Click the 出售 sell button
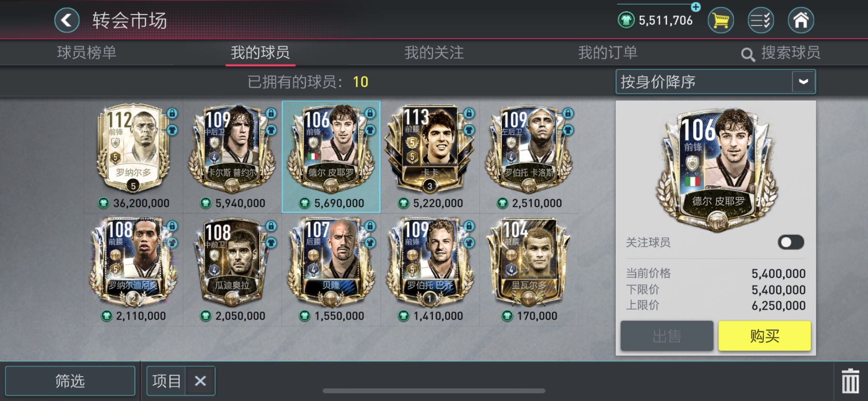 point(667,336)
